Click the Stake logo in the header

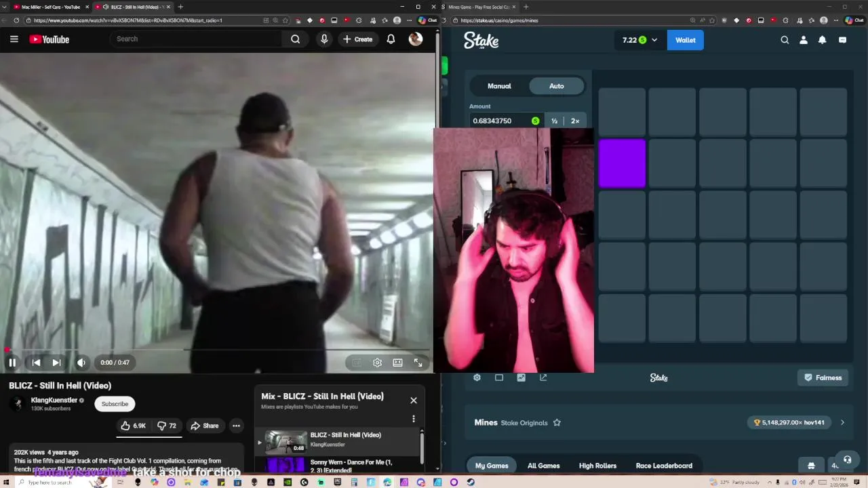click(481, 41)
